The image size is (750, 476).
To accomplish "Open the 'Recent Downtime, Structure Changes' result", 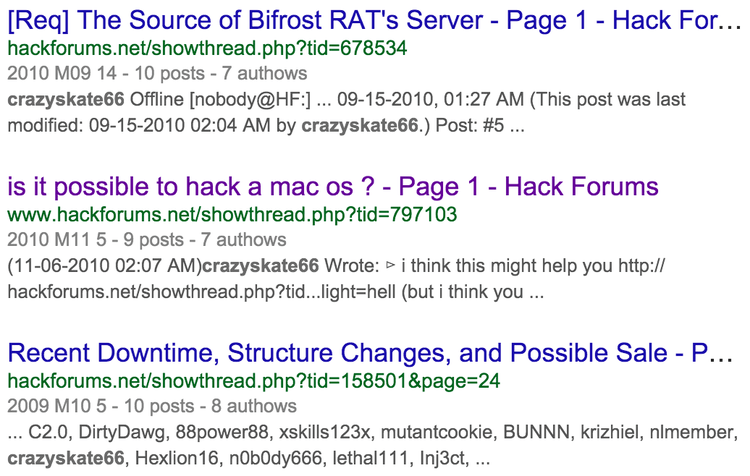I will point(372,353).
